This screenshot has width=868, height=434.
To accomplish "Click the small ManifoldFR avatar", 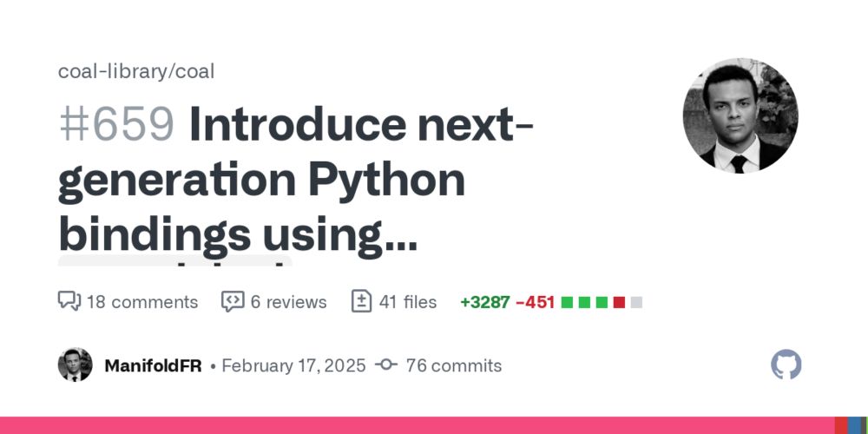I will 75,365.
